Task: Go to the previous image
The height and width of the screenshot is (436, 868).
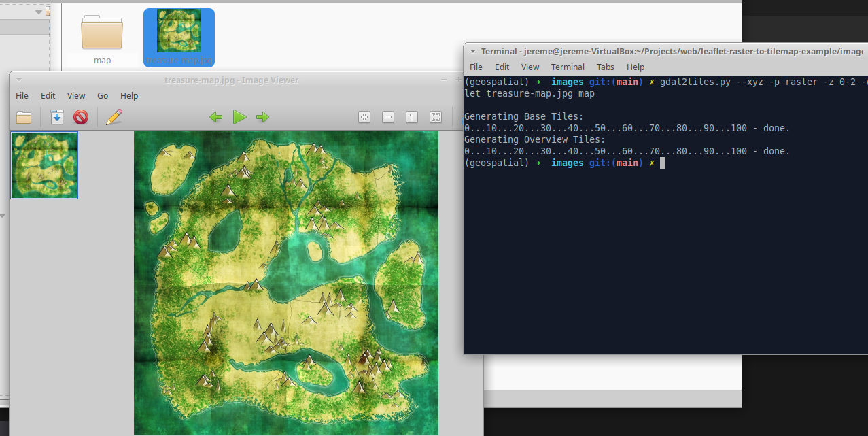Action: click(x=215, y=117)
